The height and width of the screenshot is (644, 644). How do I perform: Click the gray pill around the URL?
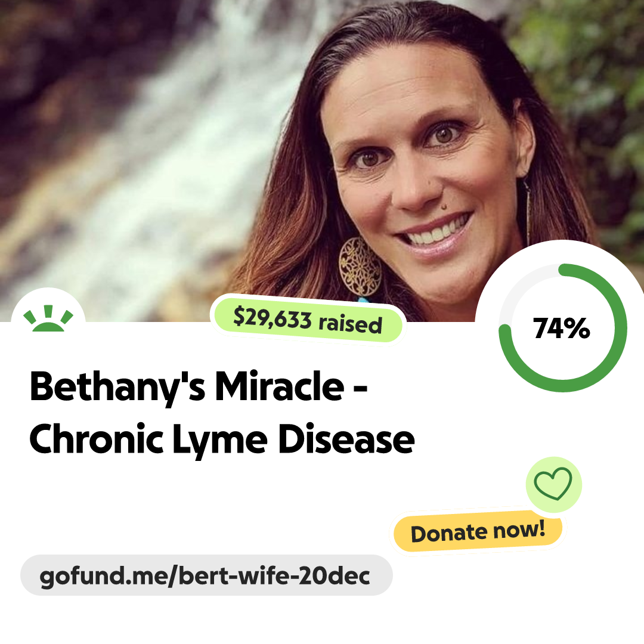point(206,575)
